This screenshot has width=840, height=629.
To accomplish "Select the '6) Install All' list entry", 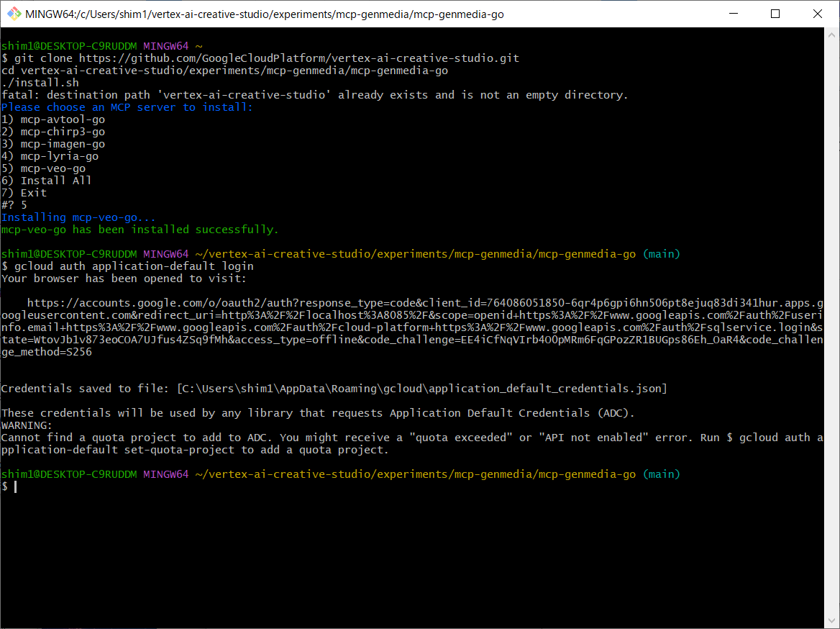I will click(47, 181).
